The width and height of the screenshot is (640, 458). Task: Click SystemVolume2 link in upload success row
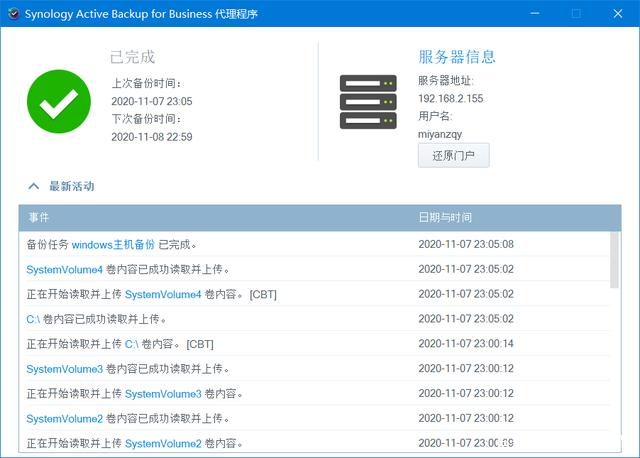(x=64, y=419)
